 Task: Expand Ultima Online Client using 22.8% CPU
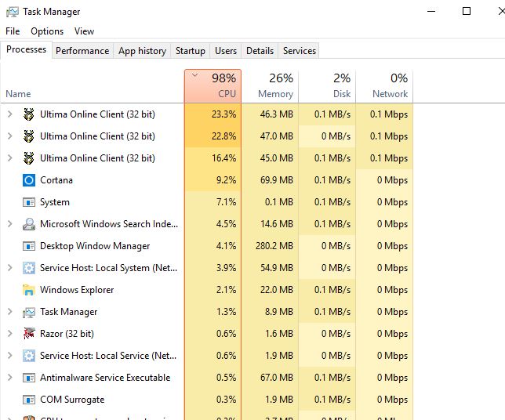click(x=9, y=136)
